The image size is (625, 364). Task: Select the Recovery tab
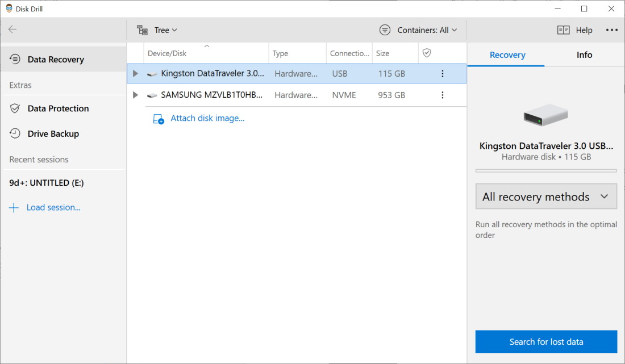507,55
